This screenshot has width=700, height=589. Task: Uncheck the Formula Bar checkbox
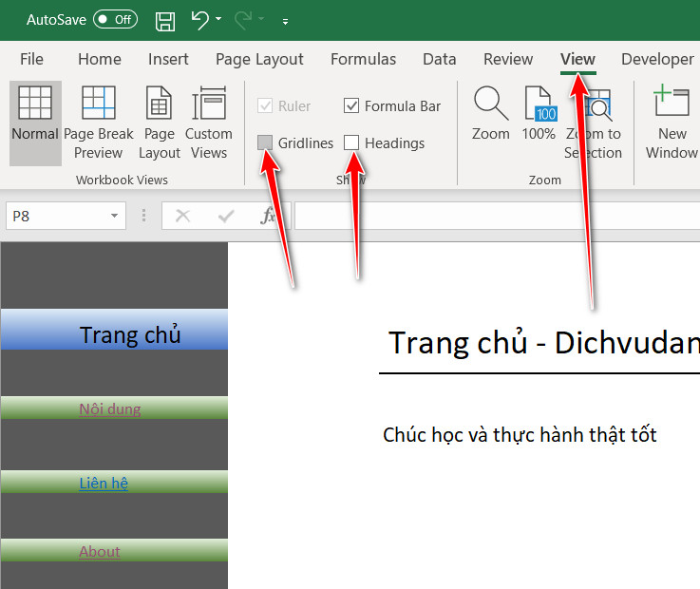(x=351, y=105)
